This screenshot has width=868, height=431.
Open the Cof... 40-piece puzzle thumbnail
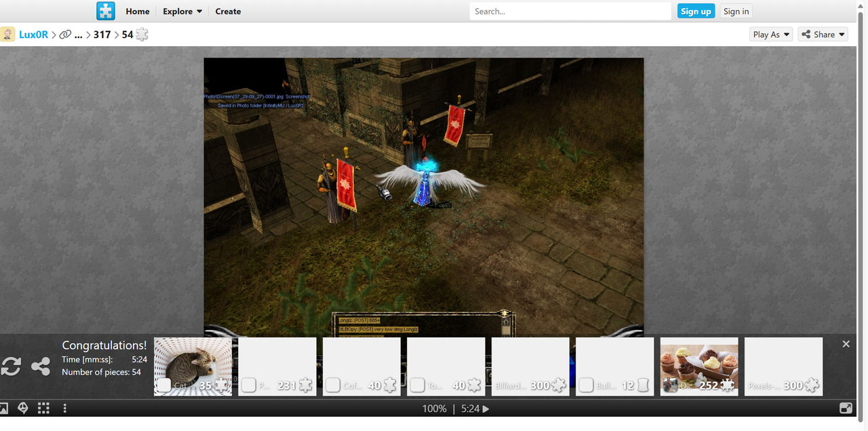(x=361, y=367)
